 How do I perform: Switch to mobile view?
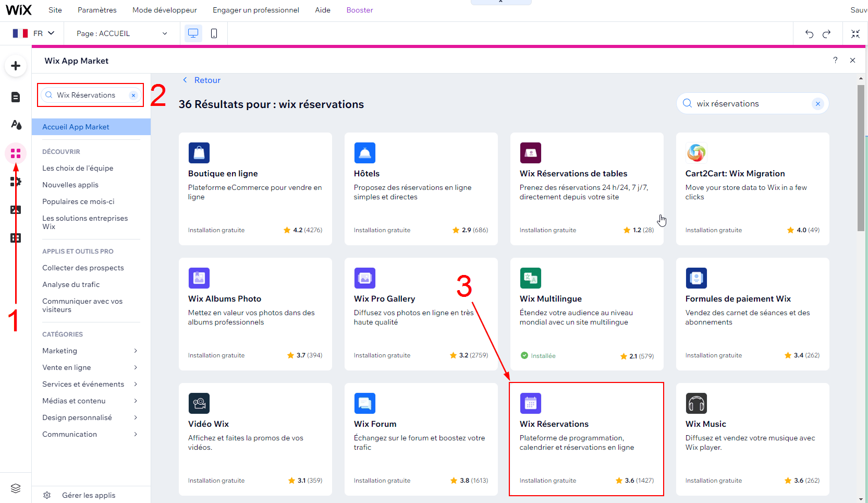pyautogui.click(x=214, y=33)
